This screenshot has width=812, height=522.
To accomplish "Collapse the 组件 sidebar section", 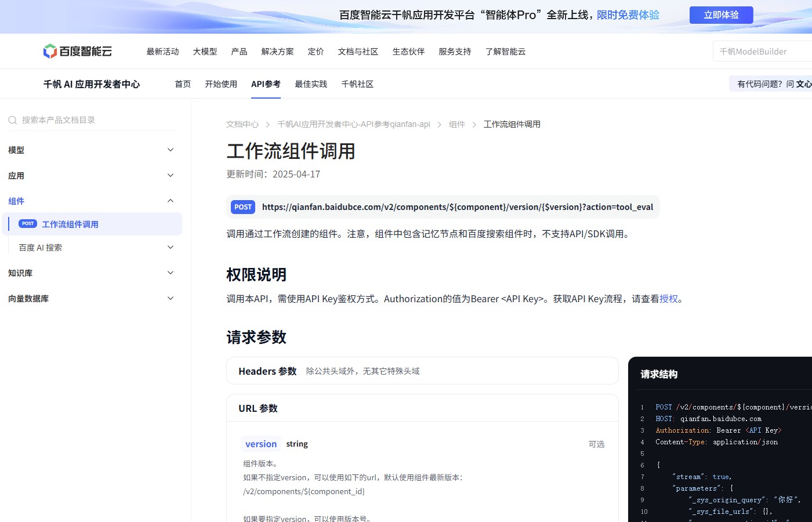I will (x=171, y=201).
